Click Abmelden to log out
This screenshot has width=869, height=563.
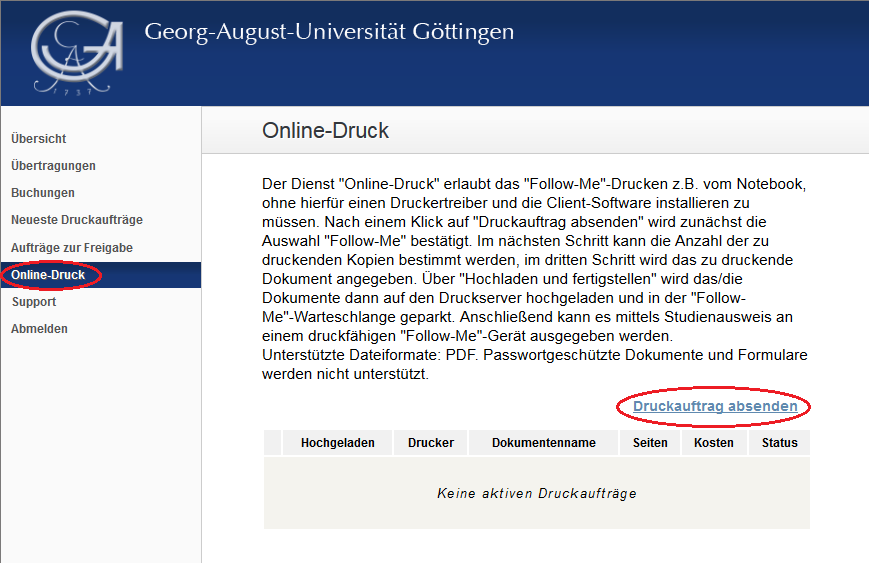pos(39,329)
